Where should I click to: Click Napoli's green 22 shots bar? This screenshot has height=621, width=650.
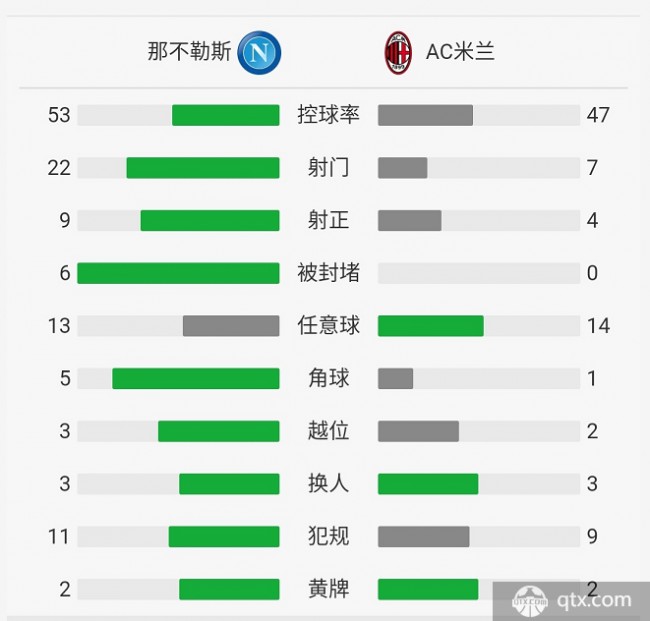coord(203,167)
